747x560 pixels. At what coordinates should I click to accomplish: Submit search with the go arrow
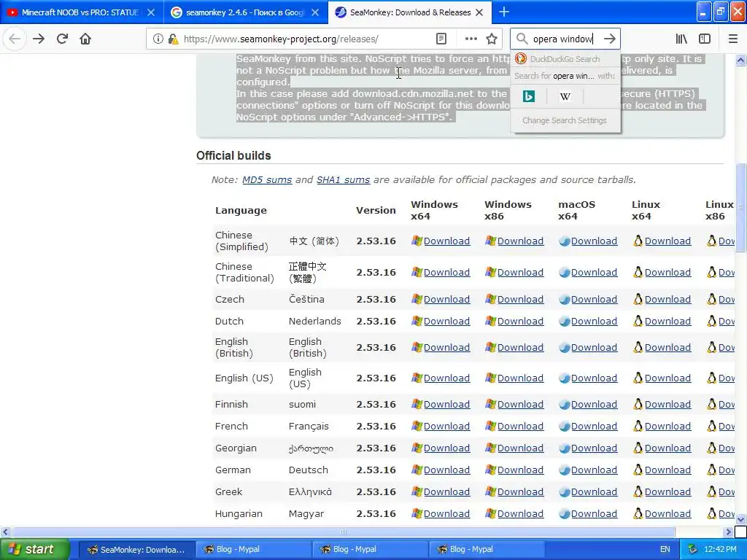coord(610,39)
